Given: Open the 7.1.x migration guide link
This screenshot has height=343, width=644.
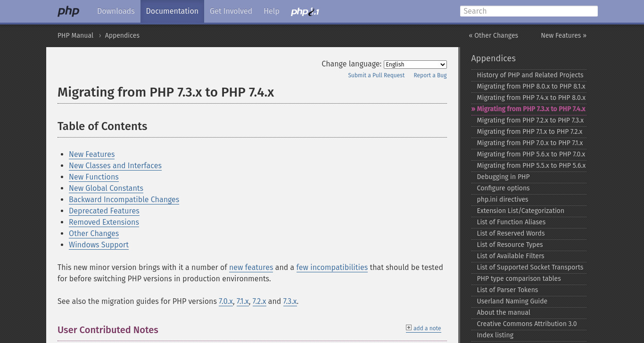Looking at the screenshot, I should (243, 302).
